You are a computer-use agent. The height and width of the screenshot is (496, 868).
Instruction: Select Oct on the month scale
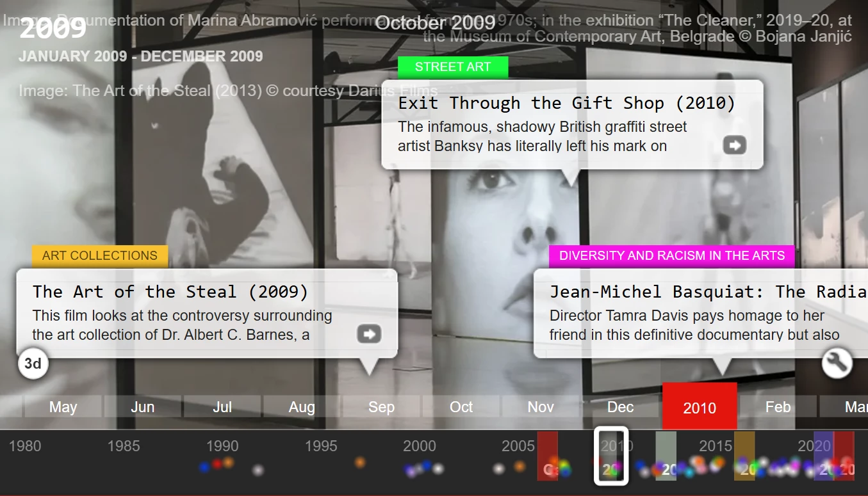coord(461,407)
